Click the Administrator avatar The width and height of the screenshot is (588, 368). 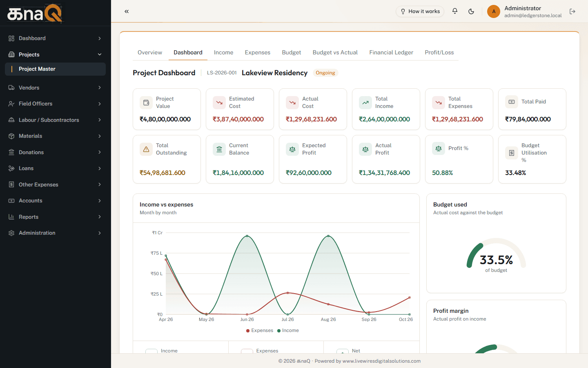494,11
